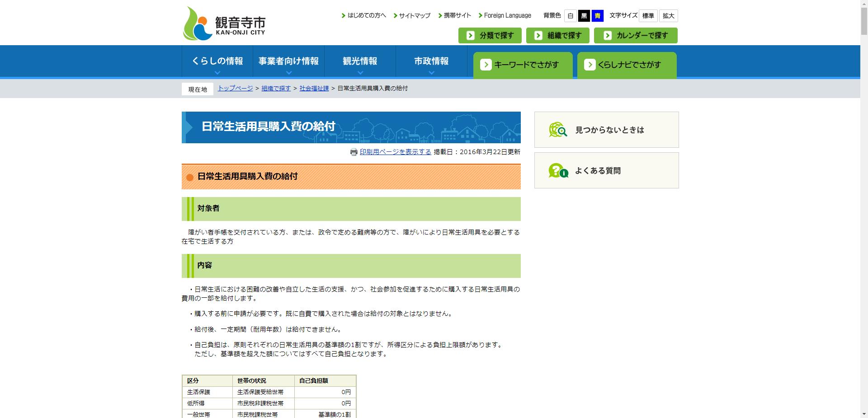The image size is (868, 418).
Task: Enable 拡大 text size mode
Action: (x=668, y=15)
